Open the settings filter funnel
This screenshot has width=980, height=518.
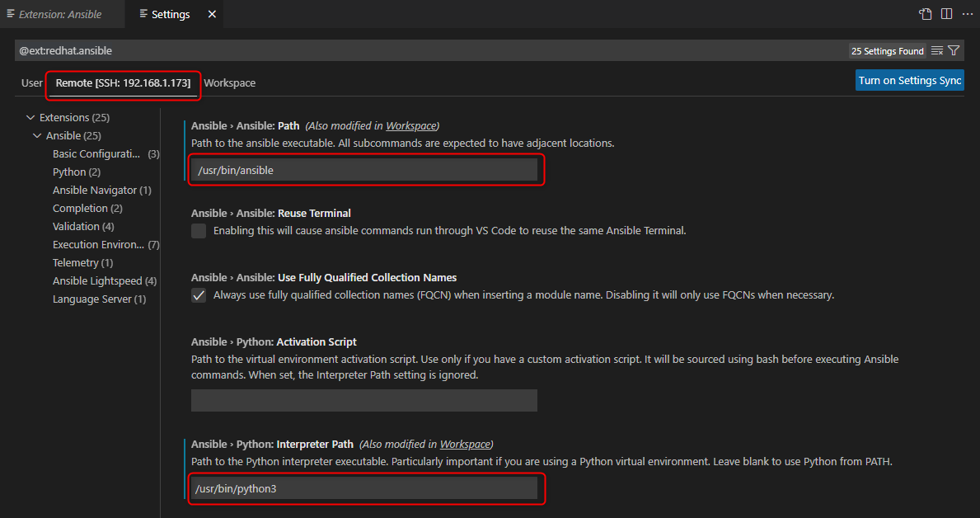click(953, 50)
